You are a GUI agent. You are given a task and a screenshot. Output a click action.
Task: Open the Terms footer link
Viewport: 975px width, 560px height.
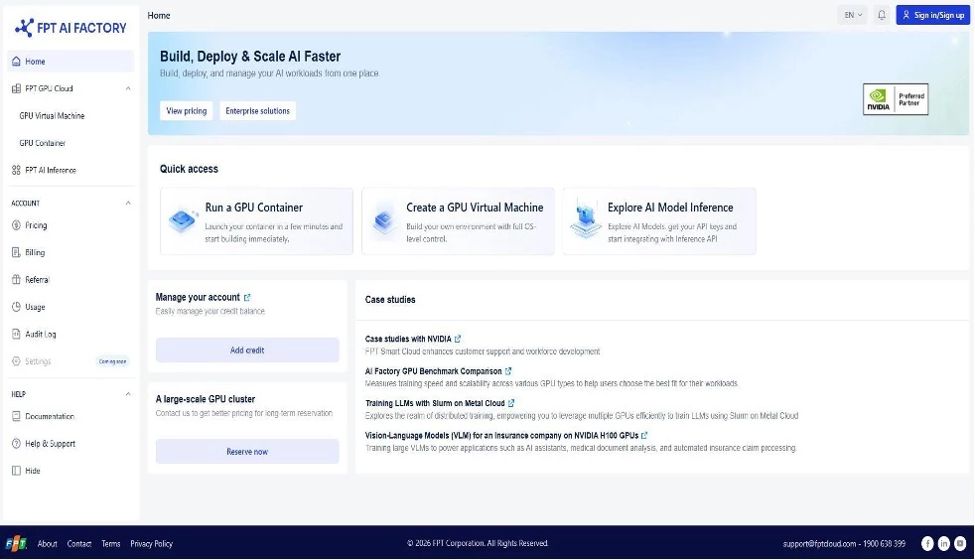click(110, 544)
